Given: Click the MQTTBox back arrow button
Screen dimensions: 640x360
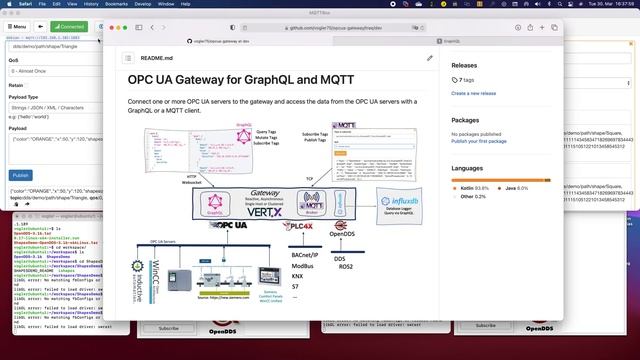Looking at the screenshot, I should (x=40, y=27).
